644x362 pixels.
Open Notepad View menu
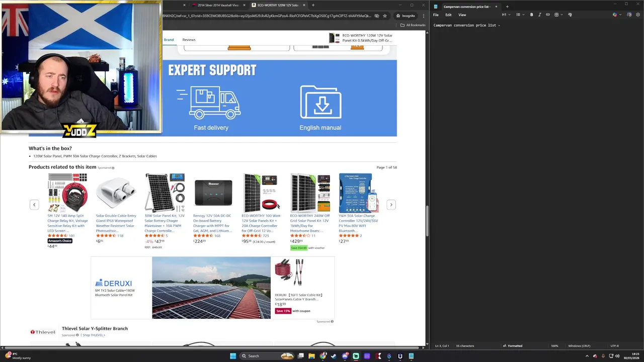click(462, 15)
